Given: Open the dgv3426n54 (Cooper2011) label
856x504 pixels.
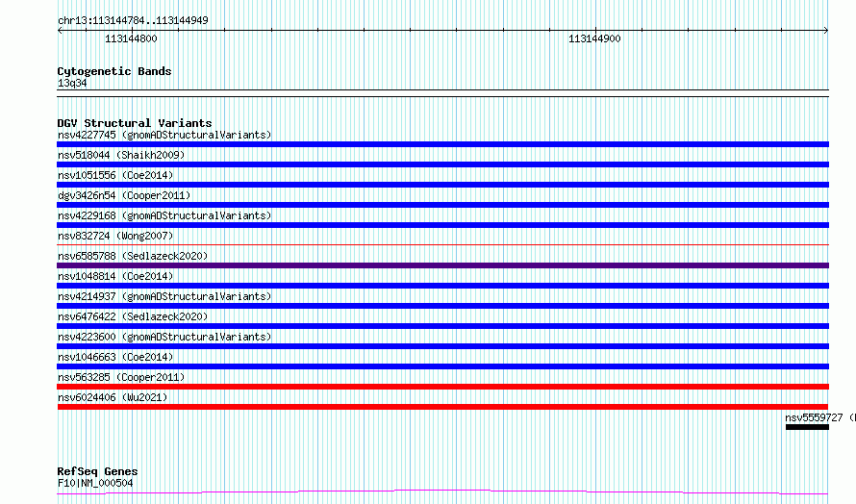Looking at the screenshot, I should [124, 195].
